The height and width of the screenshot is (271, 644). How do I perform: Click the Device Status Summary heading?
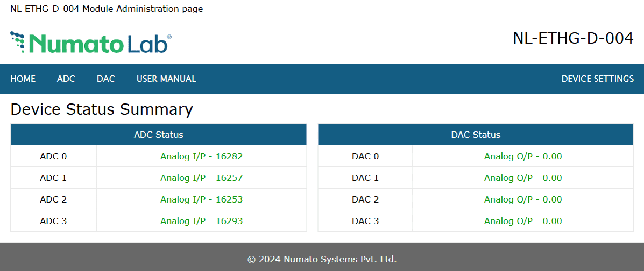tap(102, 109)
